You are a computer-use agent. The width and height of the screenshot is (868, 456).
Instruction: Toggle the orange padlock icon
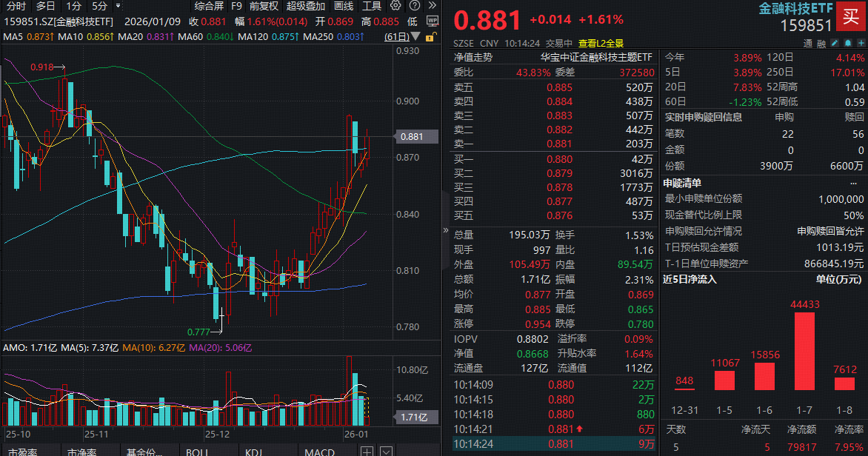click(x=431, y=36)
